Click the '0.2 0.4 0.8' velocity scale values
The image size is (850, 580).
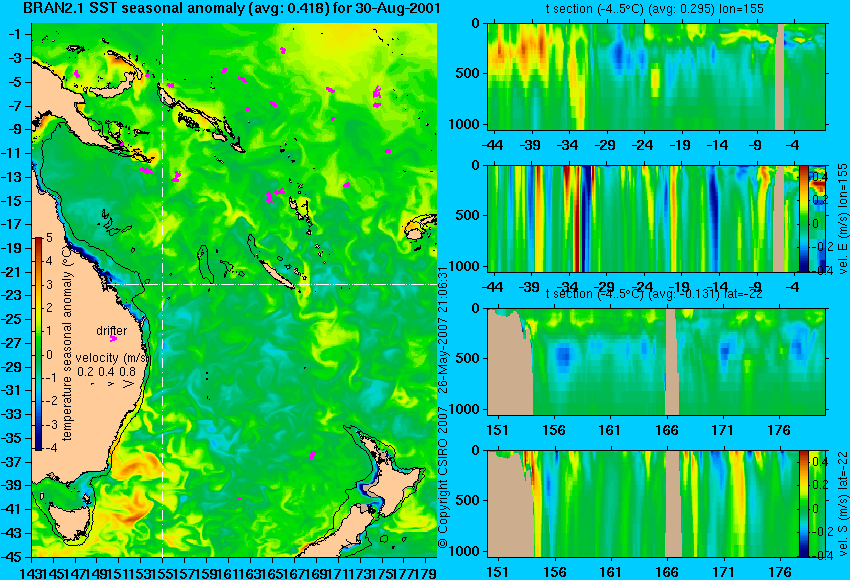pos(106,372)
